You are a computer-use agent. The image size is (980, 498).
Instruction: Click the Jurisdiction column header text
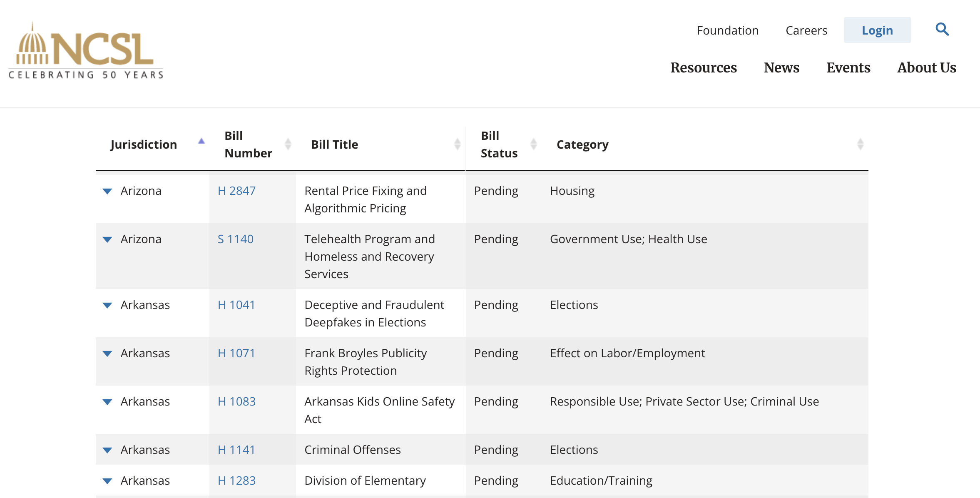(144, 144)
